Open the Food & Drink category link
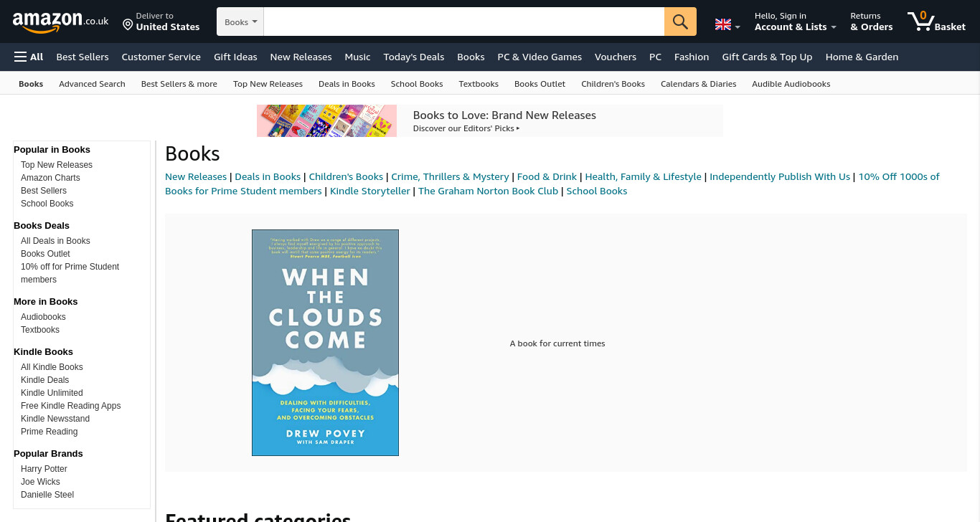This screenshot has width=980, height=522. point(547,176)
